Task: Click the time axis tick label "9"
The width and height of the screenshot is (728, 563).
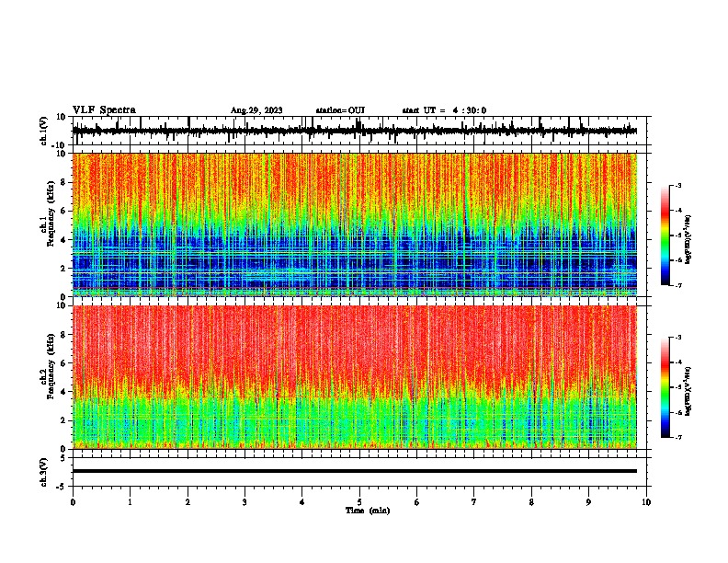Action: click(588, 502)
